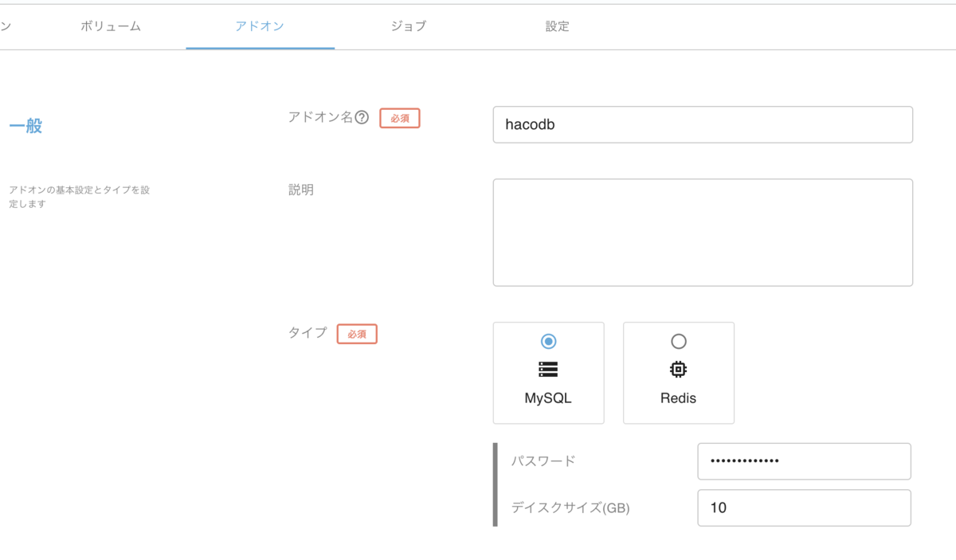Viewport: 956px width, 560px height.
Task: Switch to the ボリューム tab
Action: 111,26
